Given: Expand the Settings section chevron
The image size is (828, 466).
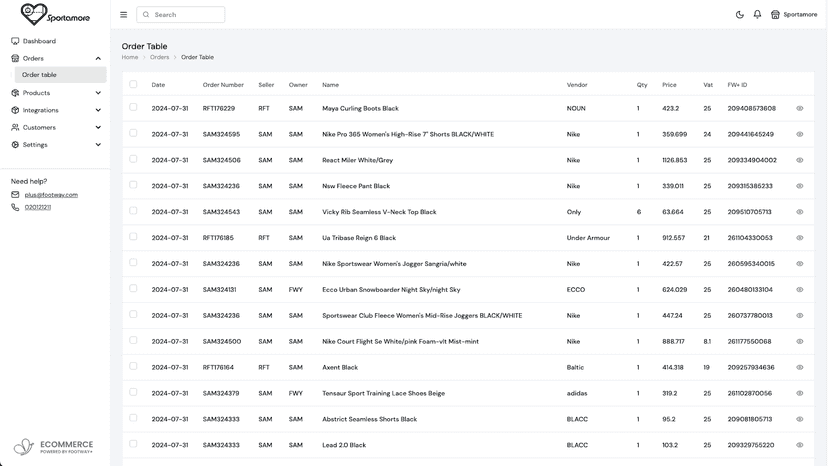Looking at the screenshot, I should (98, 145).
